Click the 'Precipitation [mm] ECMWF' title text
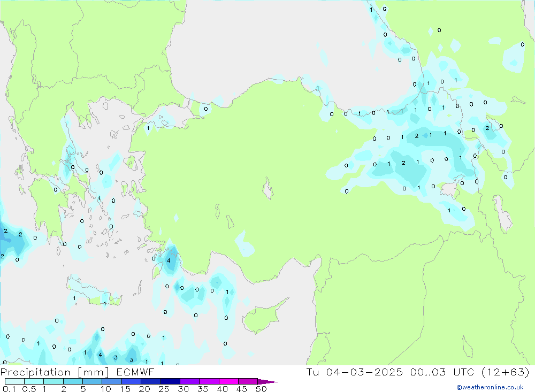The height and width of the screenshot is (392, 535). [77, 372]
